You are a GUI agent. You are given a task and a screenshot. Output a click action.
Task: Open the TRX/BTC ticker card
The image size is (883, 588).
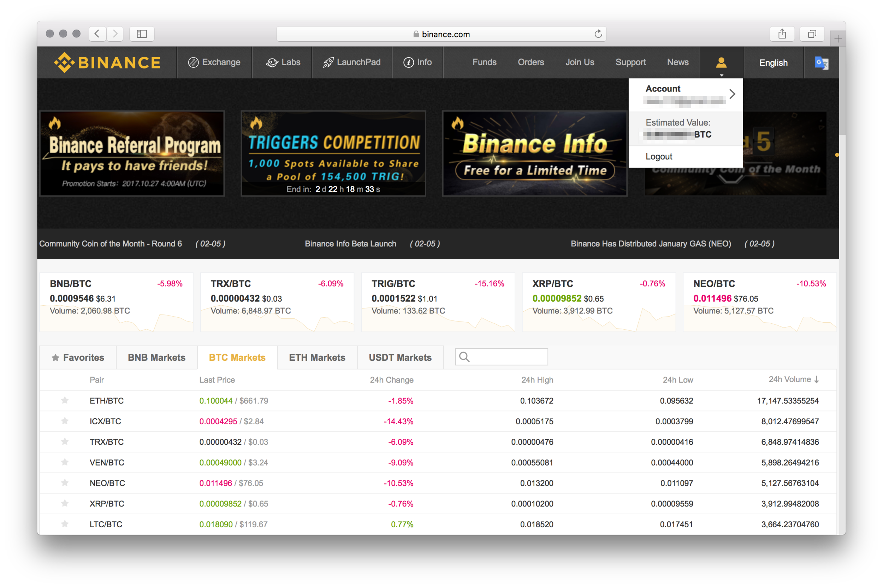point(277,302)
